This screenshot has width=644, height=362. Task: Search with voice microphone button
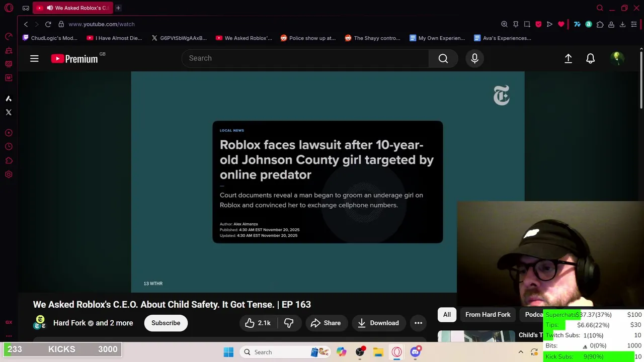tap(474, 59)
